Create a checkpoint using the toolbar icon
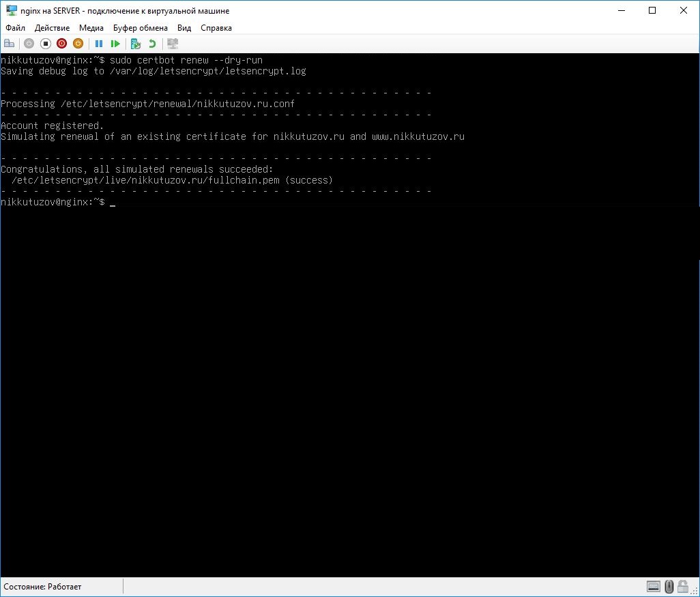The width and height of the screenshot is (700, 597). tap(136, 44)
